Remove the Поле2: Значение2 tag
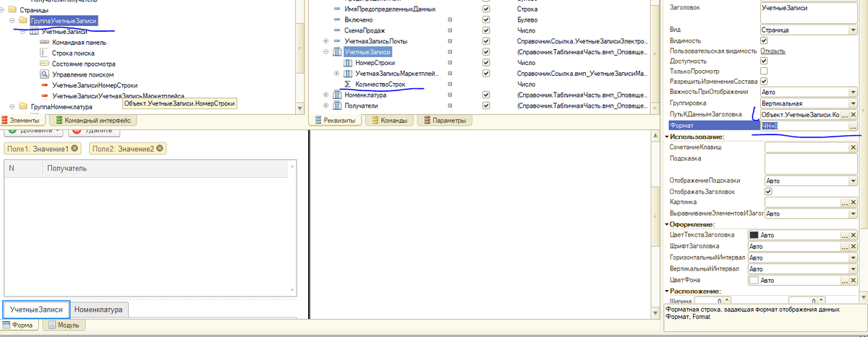868x337 pixels. 159,148
